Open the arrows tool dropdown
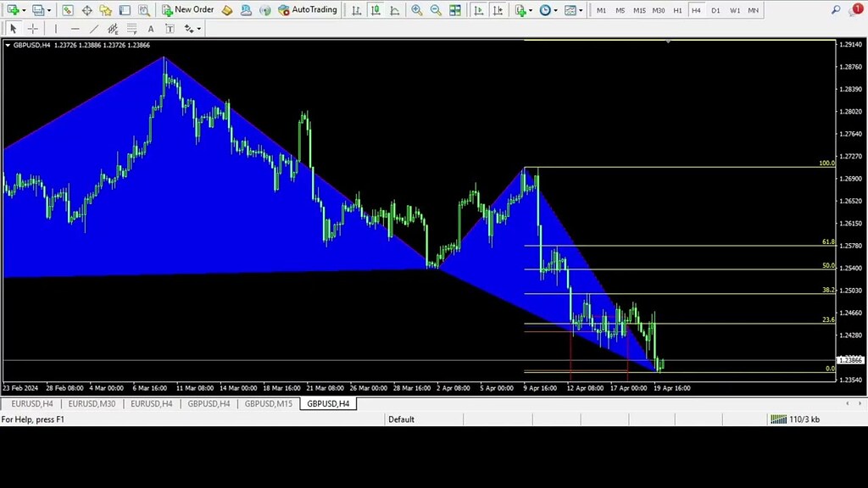Screen dimensions: 868x488 pyautogui.click(x=192, y=28)
